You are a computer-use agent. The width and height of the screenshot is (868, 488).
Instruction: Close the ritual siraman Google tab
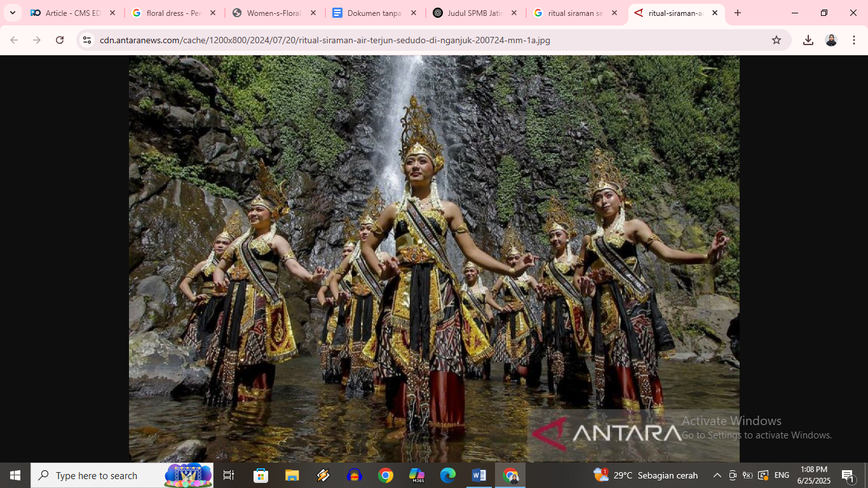(614, 13)
